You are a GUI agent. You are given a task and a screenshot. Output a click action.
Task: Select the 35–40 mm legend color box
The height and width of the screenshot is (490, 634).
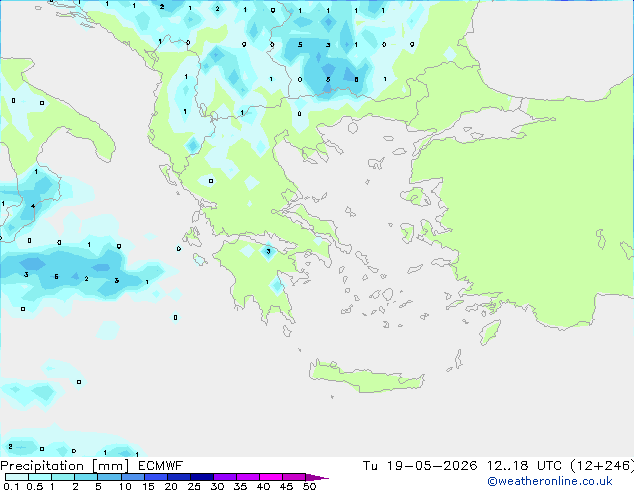coord(248,477)
